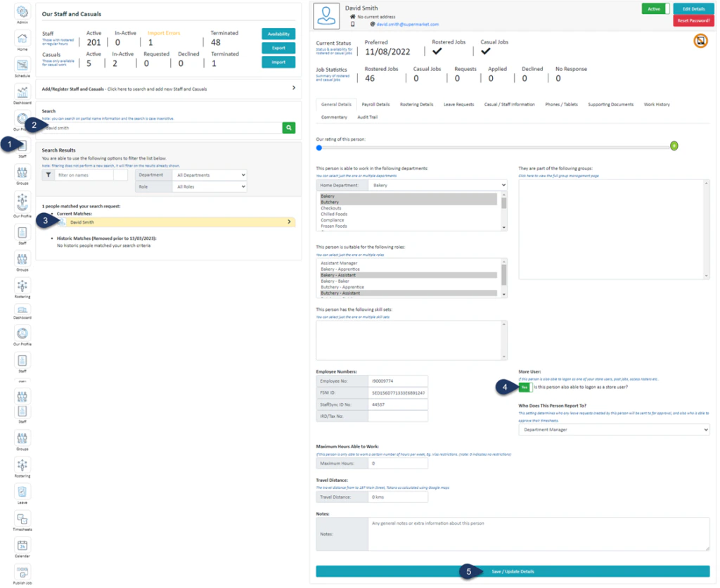The image size is (720, 588).
Task: Click the green circle at the rating slider end
Action: tap(674, 146)
